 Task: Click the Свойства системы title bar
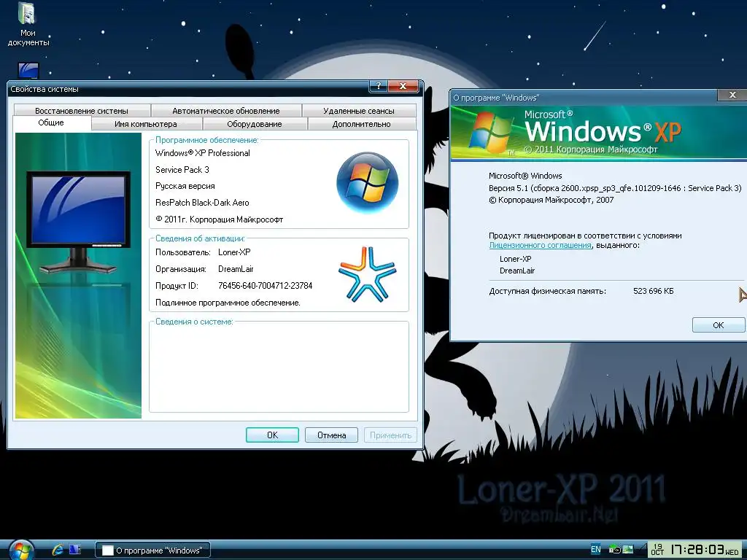(x=188, y=88)
